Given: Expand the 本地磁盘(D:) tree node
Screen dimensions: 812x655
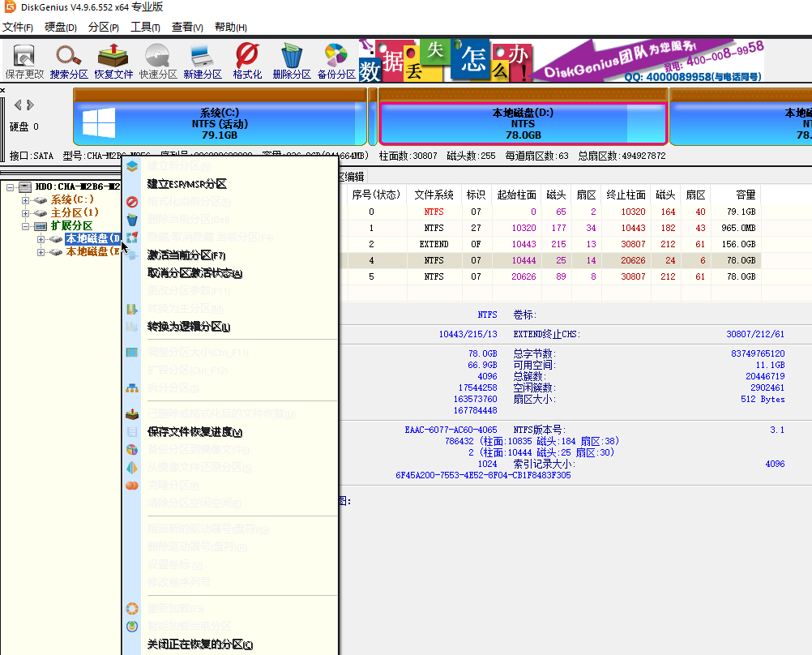Looking at the screenshot, I should 41,239.
